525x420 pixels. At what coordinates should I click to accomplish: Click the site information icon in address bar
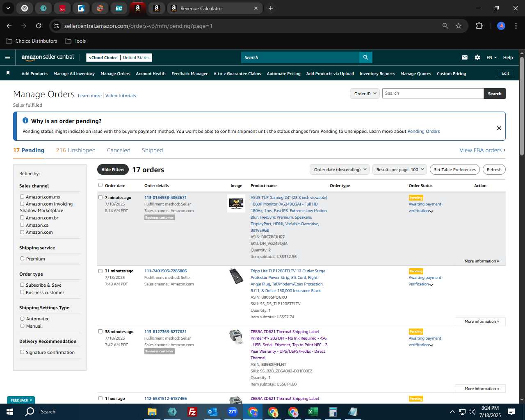click(56, 26)
